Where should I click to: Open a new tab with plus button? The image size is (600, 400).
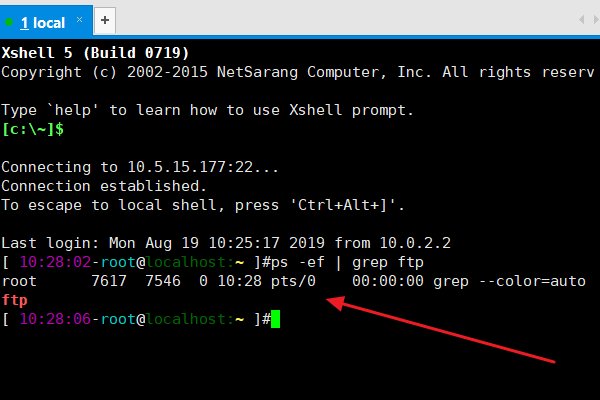[105, 20]
